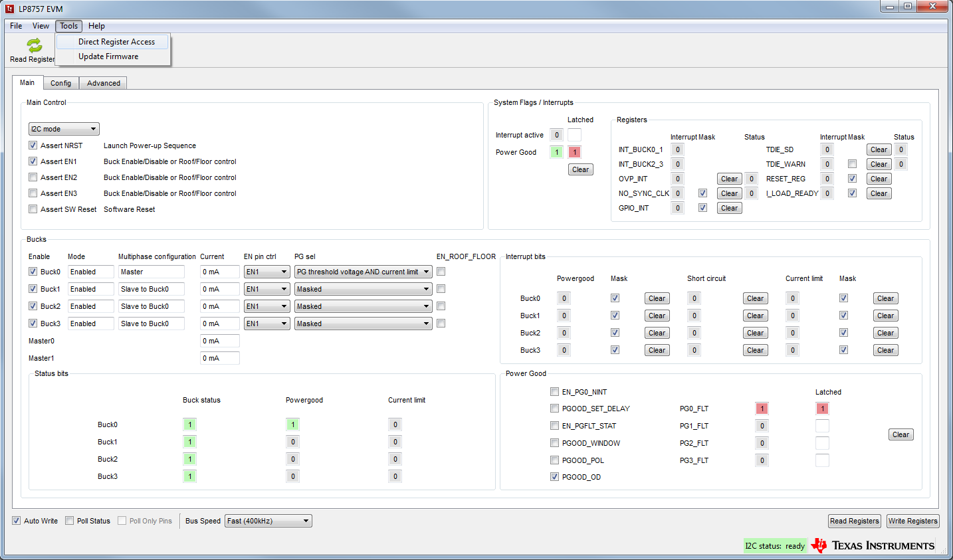Clear the Buck2 Short circuit interrupt
This screenshot has height=560, width=953.
click(x=756, y=333)
